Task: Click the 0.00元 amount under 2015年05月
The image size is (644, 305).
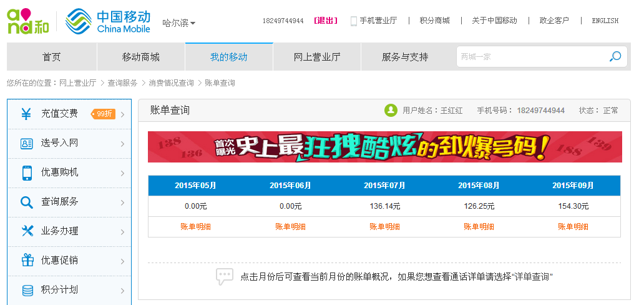Action: (195, 206)
